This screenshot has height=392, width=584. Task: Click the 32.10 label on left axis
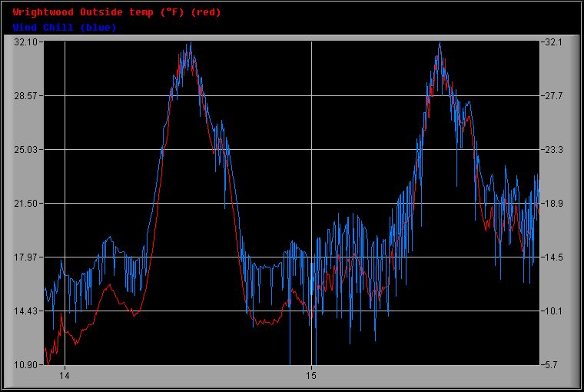pos(25,42)
